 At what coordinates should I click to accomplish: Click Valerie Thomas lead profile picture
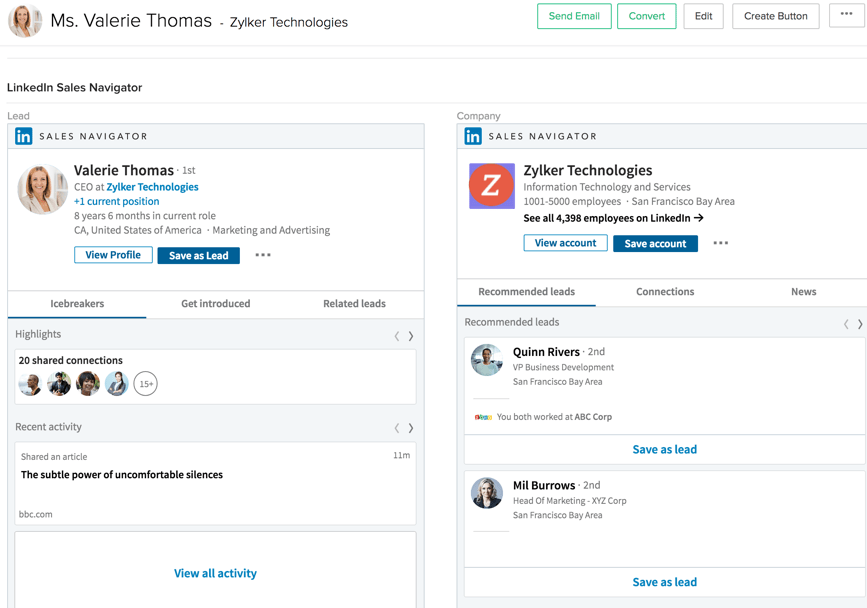pyautogui.click(x=43, y=189)
